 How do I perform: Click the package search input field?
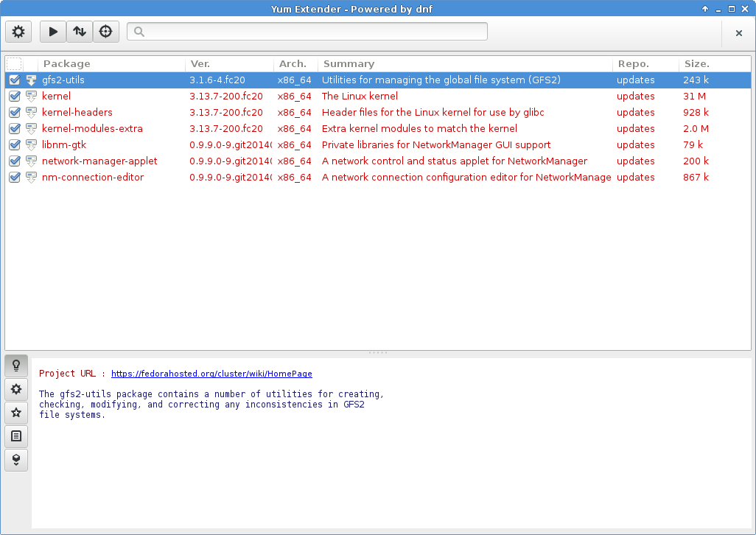(307, 32)
